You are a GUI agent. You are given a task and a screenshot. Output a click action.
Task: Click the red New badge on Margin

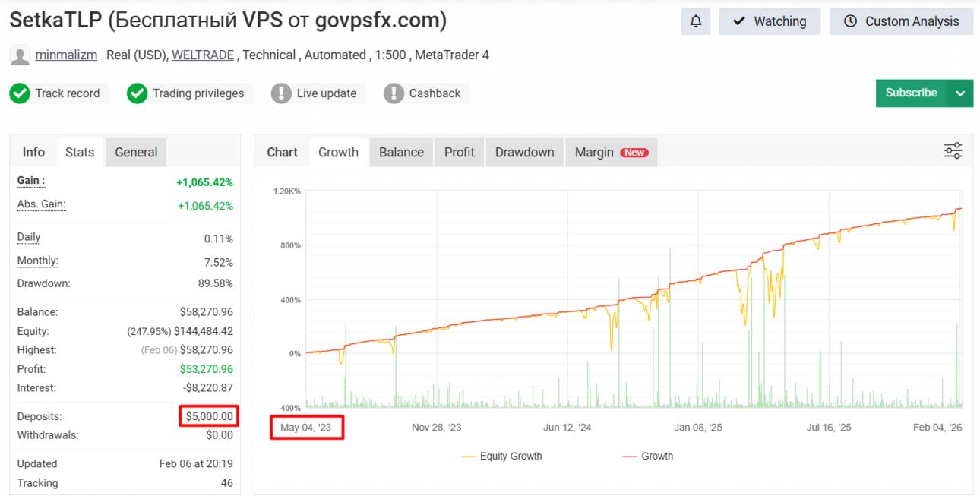click(x=634, y=153)
